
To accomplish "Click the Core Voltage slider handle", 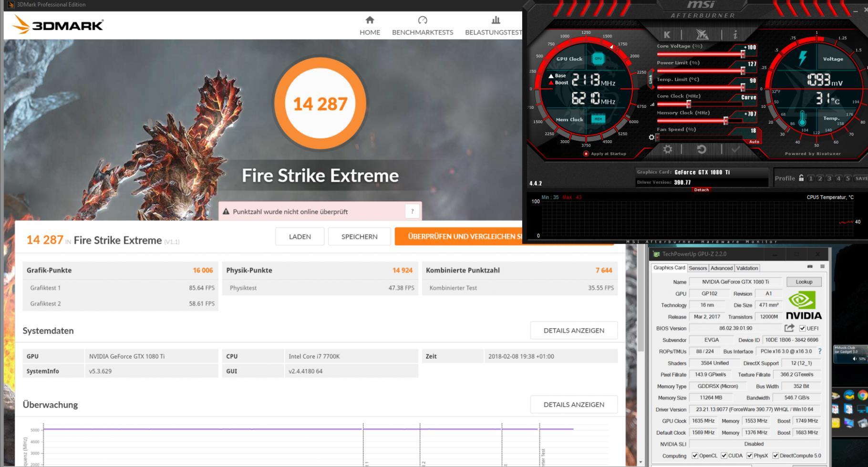I will [743, 54].
